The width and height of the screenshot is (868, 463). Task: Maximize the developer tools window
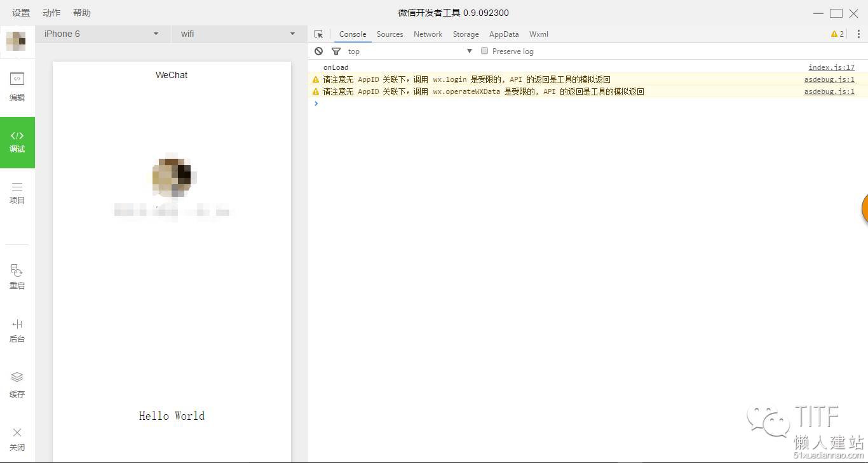tap(836, 13)
